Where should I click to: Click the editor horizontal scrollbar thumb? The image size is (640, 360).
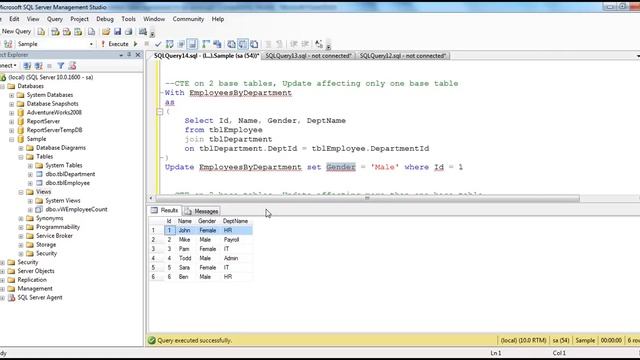(x=367, y=198)
